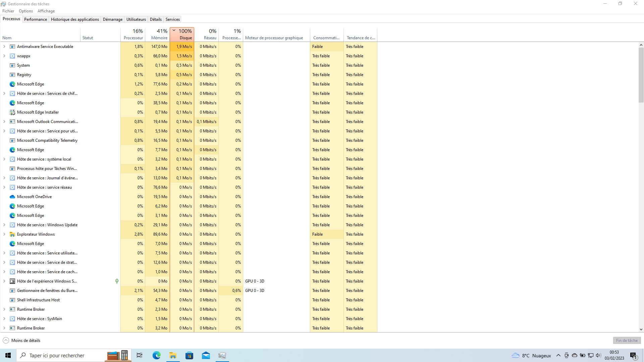Click the Microsoft Edge Installer icon
Viewport: 644px width, 362px height.
[12, 112]
